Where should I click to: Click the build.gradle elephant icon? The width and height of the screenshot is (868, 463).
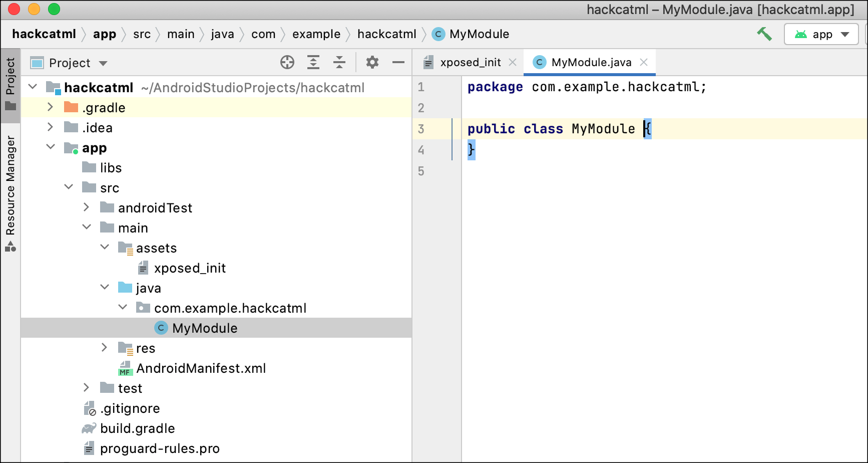click(89, 428)
